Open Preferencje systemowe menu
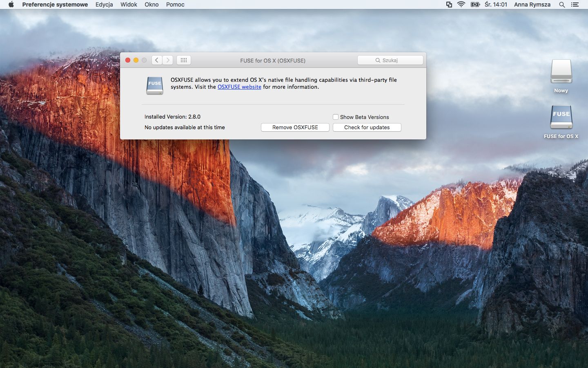 (55, 4)
